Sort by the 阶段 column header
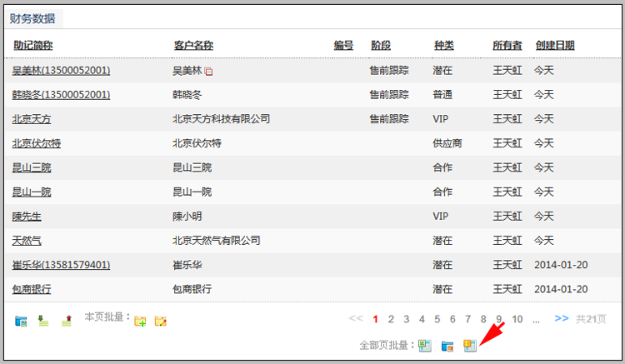The height and width of the screenshot is (364, 625). pyautogui.click(x=381, y=46)
